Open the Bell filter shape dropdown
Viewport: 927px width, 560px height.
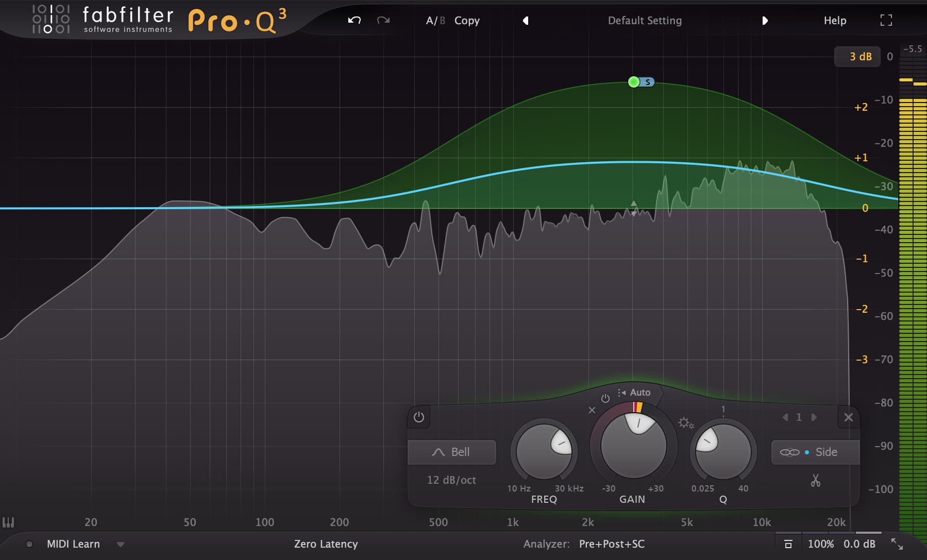452,452
